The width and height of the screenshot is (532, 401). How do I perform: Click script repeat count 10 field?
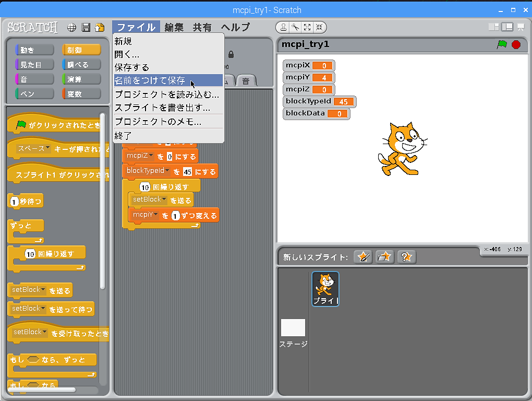[145, 187]
